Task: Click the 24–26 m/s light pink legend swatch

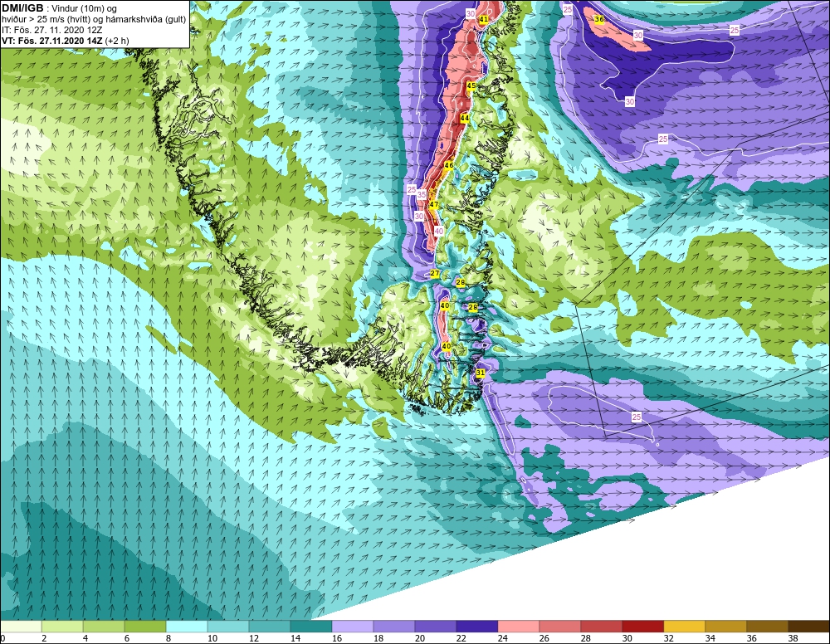Action: pyautogui.click(x=519, y=627)
